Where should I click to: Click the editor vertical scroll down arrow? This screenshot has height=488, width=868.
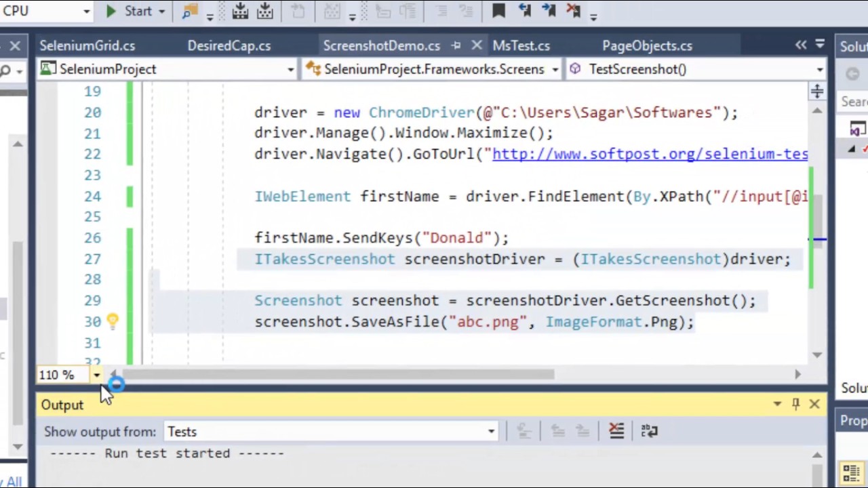point(816,354)
